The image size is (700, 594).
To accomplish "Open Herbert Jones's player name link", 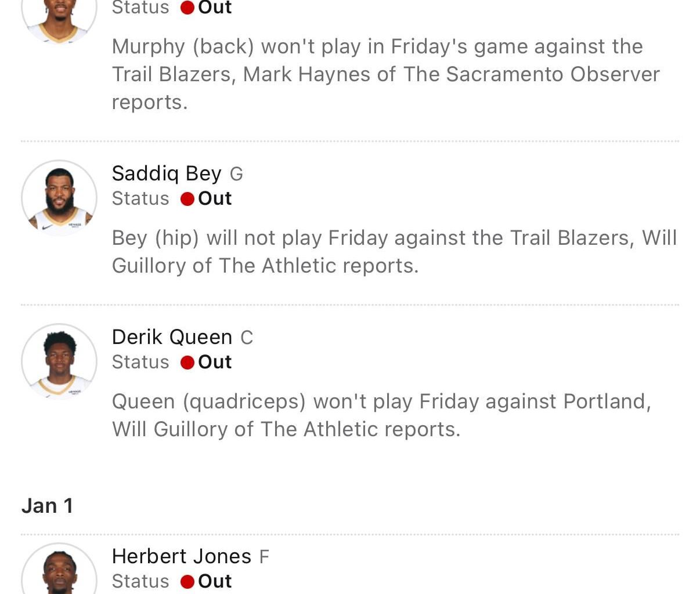I will [181, 556].
